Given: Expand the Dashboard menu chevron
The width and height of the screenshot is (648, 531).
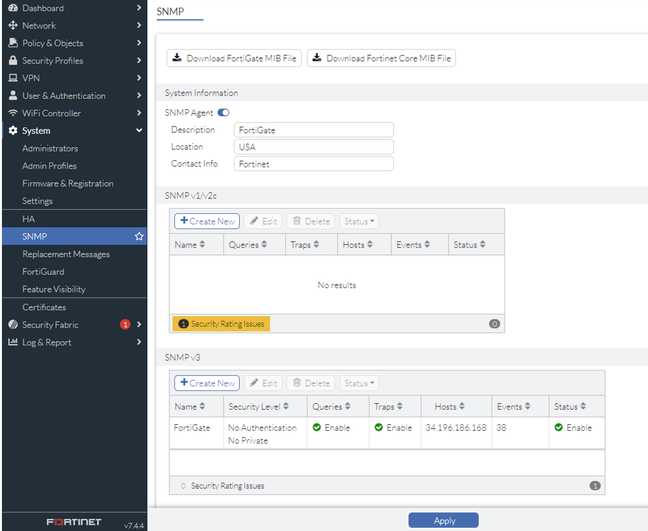Looking at the screenshot, I should tap(139, 8).
